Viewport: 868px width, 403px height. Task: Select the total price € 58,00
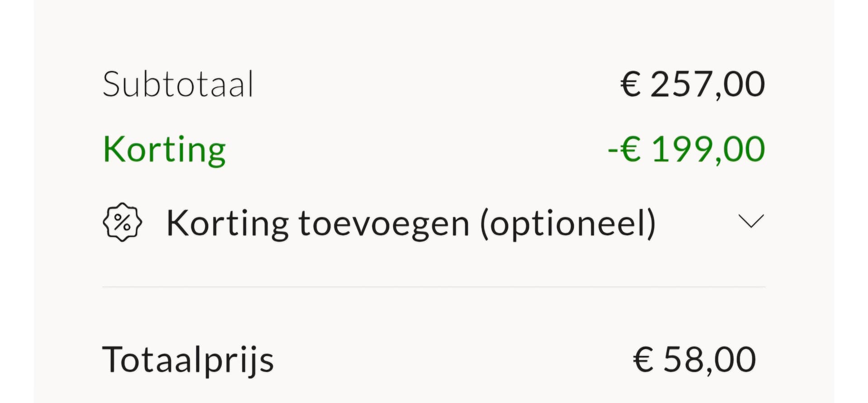click(x=694, y=360)
